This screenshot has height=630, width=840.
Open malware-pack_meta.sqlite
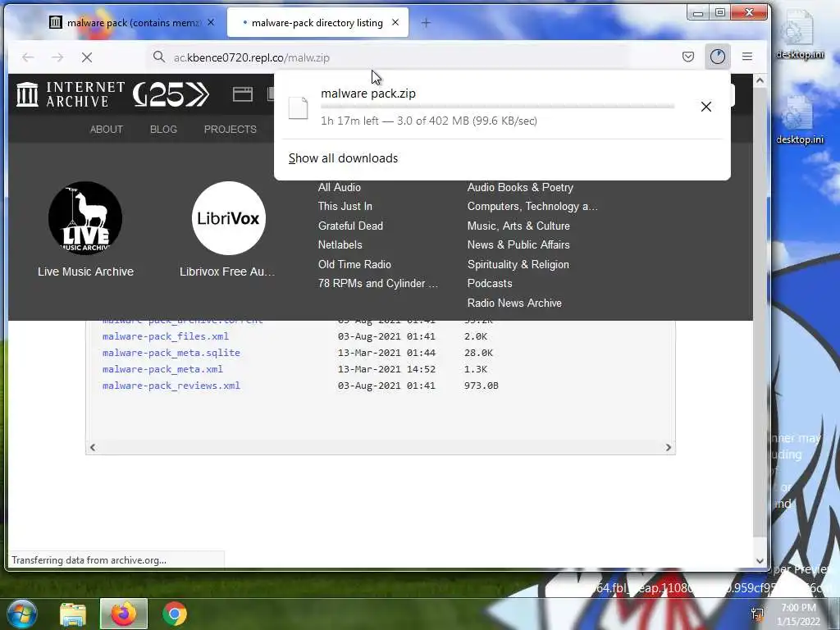[171, 353]
